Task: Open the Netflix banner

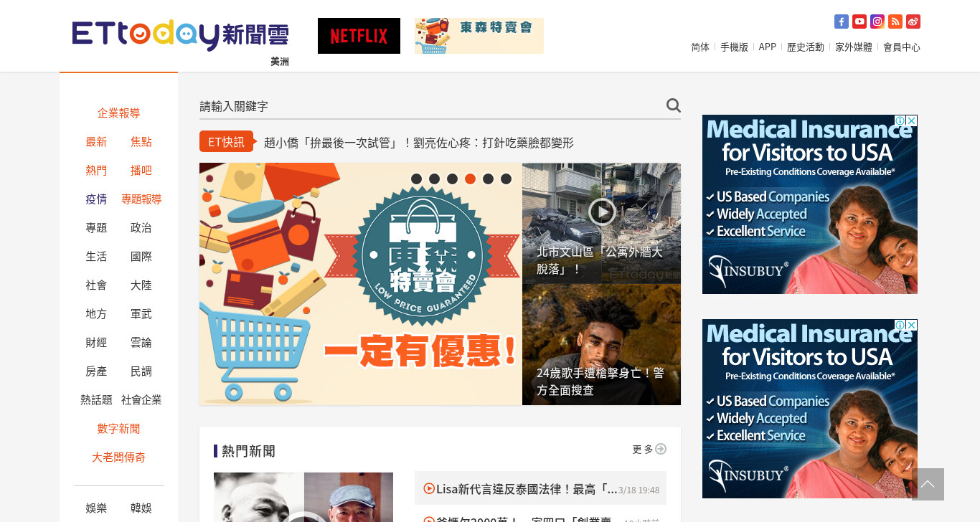Action: [x=359, y=36]
